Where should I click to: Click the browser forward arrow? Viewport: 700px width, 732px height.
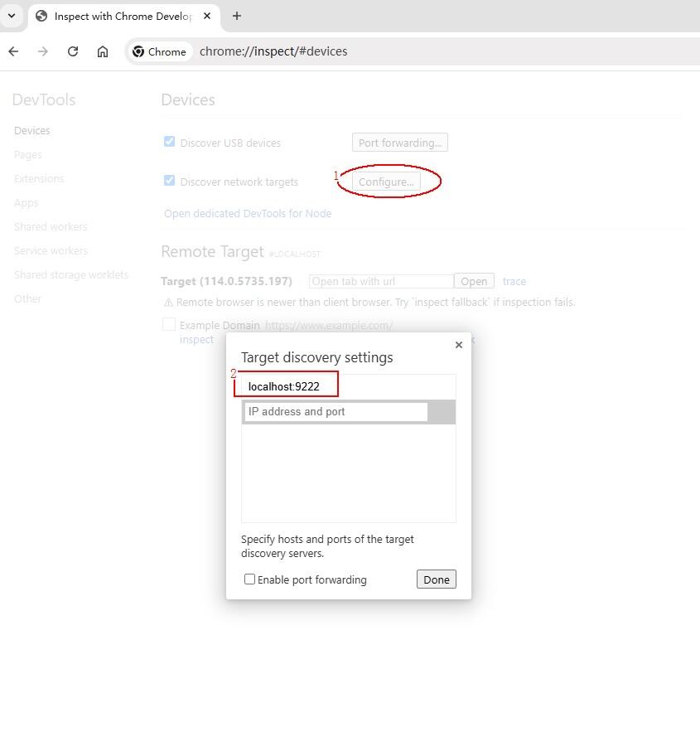point(43,51)
